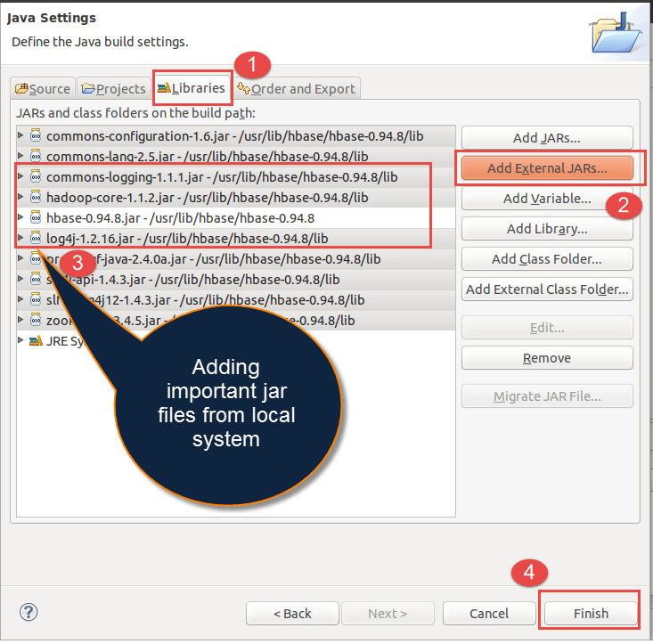
Task: Select the hbase-0.94.8.jar list entry
Action: pyautogui.click(x=180, y=217)
